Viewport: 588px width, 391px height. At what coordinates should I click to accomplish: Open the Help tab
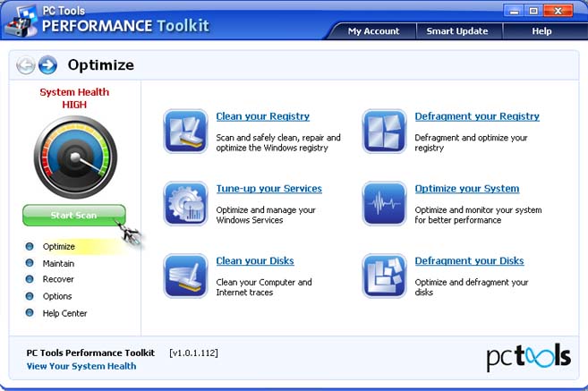pyautogui.click(x=541, y=31)
